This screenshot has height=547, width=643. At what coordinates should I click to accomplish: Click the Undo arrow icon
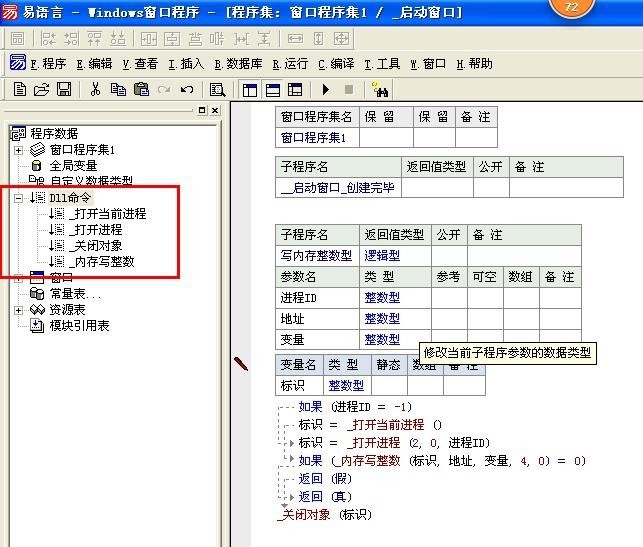[186, 89]
